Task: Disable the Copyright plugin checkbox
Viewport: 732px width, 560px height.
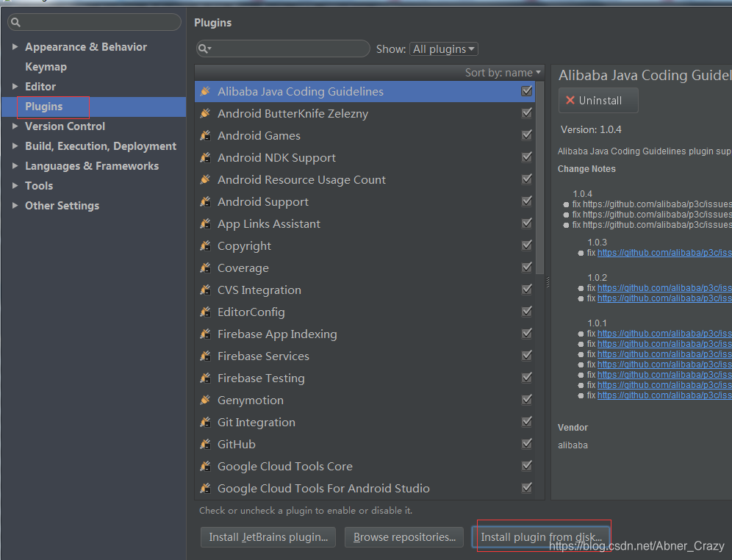Action: (x=527, y=245)
